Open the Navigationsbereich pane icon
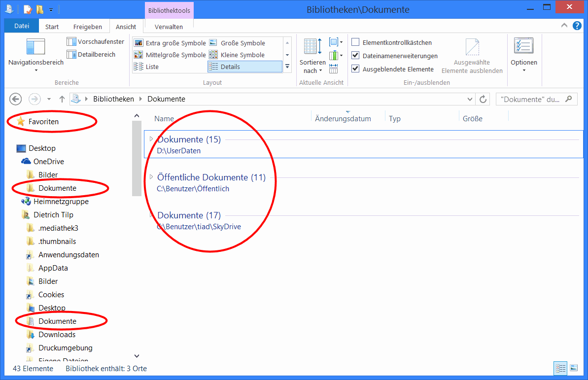 click(35, 47)
